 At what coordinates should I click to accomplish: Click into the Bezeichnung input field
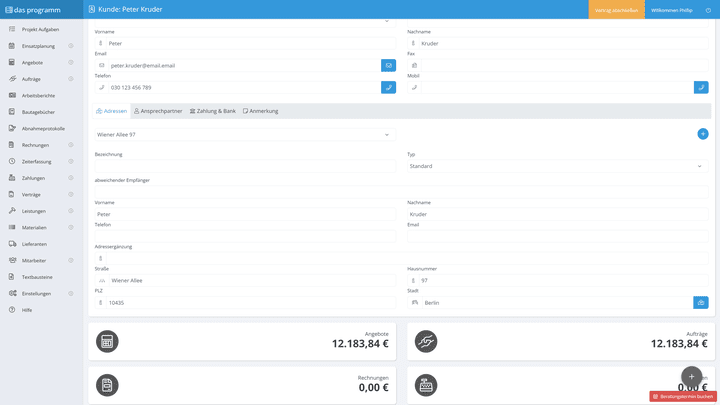[x=245, y=166]
